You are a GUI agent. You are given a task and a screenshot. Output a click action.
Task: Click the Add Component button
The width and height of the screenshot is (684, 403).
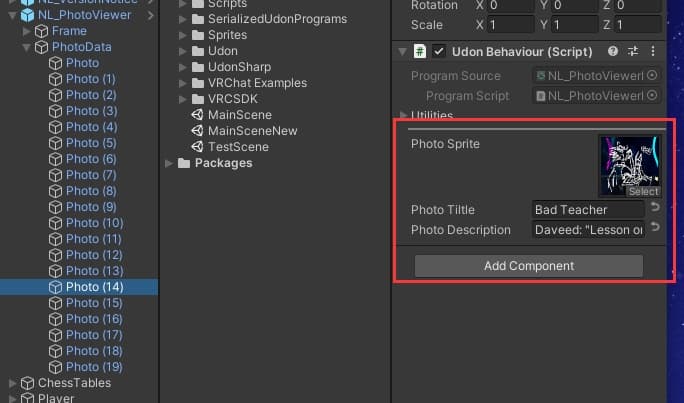[528, 266]
